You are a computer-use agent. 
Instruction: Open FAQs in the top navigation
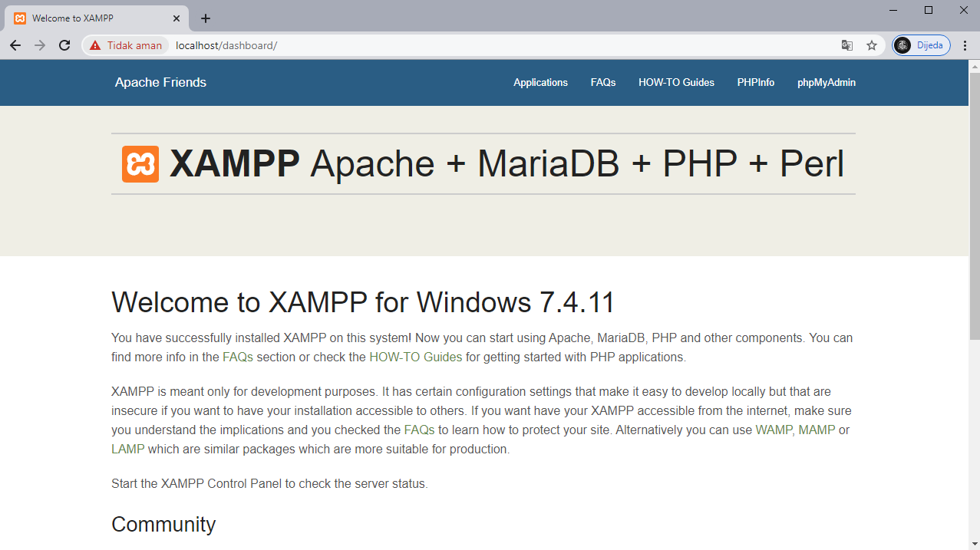(603, 83)
